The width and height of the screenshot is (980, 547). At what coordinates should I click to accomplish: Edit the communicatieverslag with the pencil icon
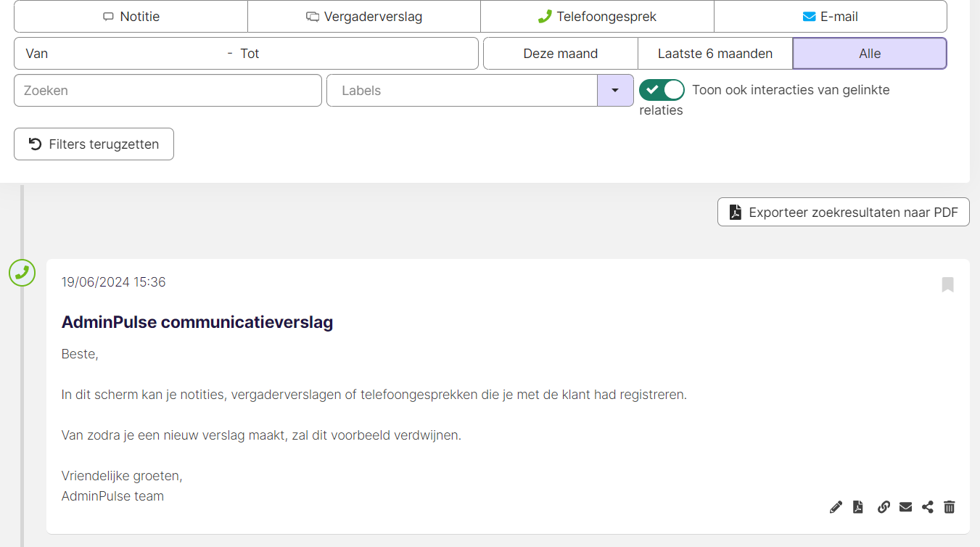(836, 507)
